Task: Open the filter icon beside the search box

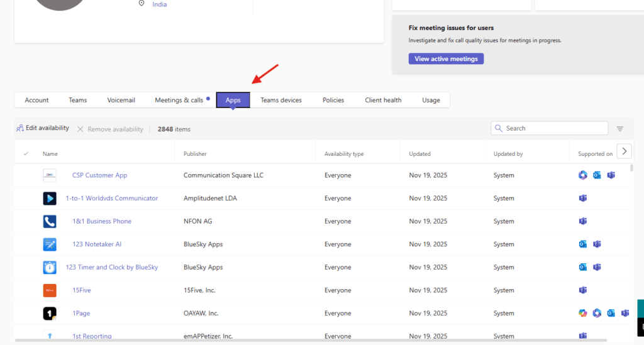Action: coord(620,129)
